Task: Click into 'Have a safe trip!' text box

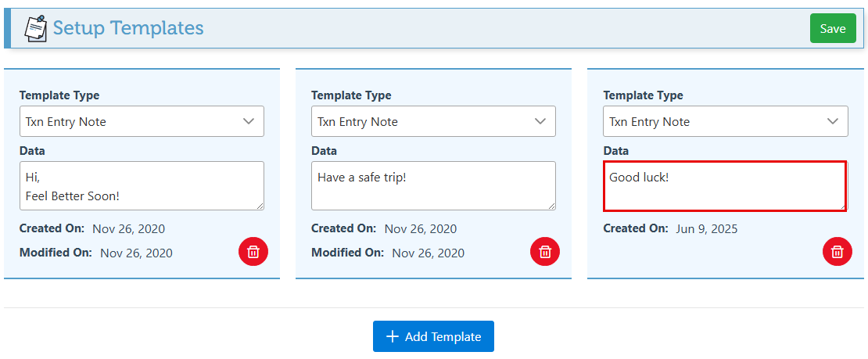Action: coord(433,185)
